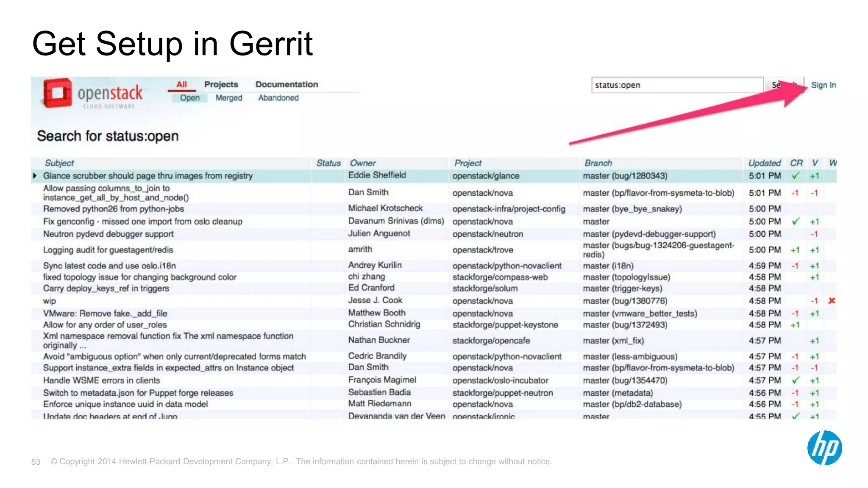The image size is (868, 488).
Task: Open 'VMware: Remove fake._add_file' change
Action: click(105, 313)
